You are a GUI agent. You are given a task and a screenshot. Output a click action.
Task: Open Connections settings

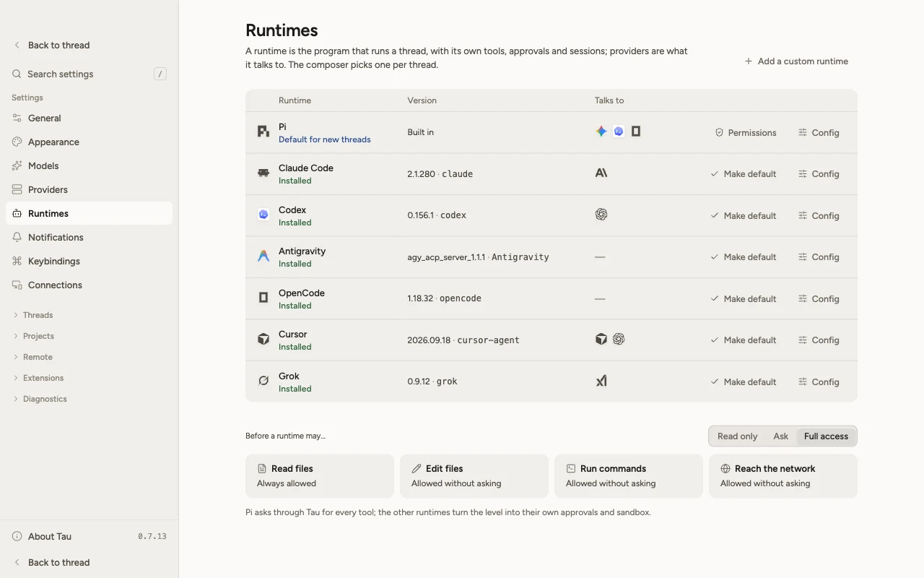[89, 285]
